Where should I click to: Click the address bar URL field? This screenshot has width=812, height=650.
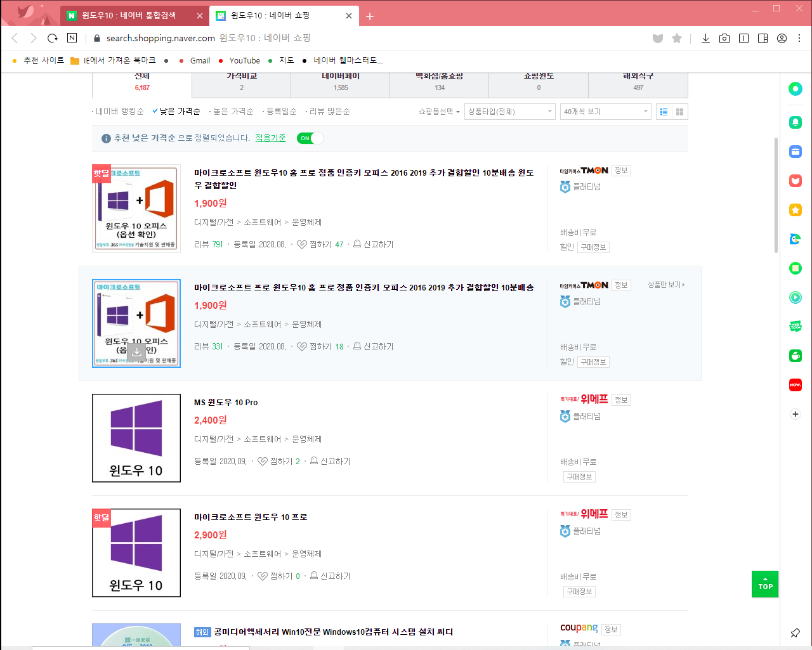tap(368, 38)
